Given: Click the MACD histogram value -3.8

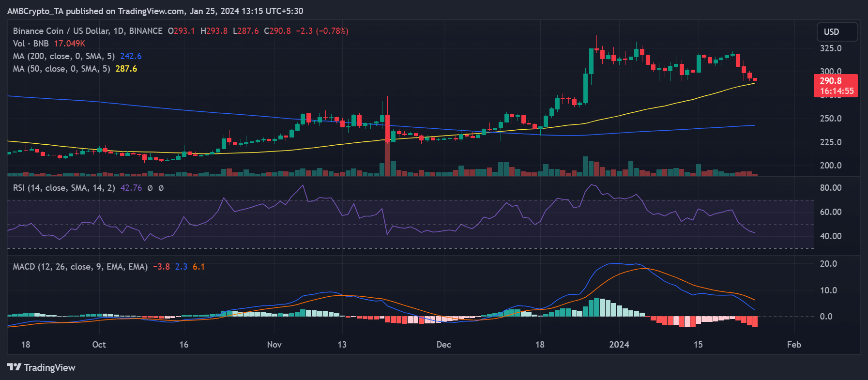Looking at the screenshot, I should [161, 267].
